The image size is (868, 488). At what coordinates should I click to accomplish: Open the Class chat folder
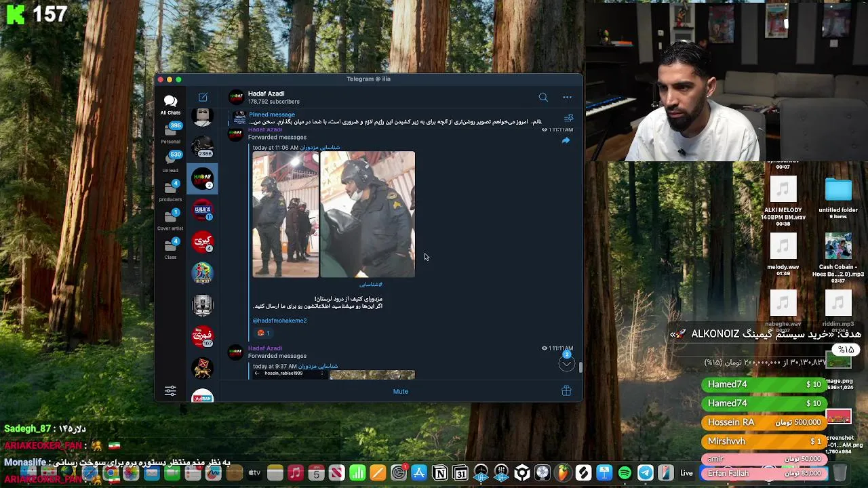pos(170,248)
